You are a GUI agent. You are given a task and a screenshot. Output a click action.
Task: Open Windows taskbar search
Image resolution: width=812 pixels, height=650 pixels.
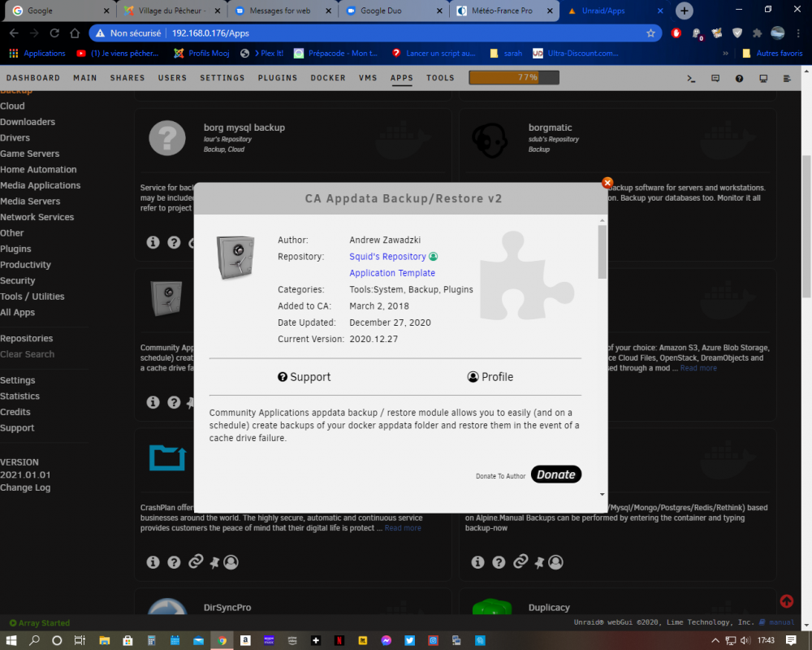(34, 641)
